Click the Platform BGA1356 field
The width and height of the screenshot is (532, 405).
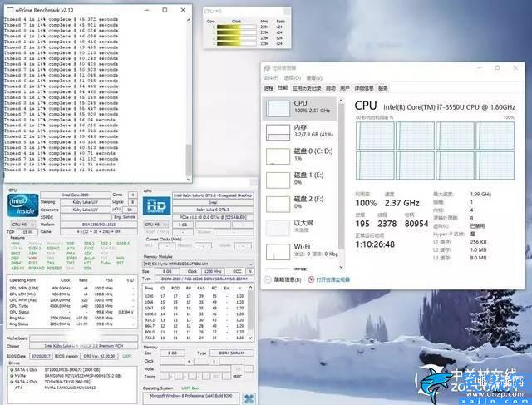(x=99, y=225)
